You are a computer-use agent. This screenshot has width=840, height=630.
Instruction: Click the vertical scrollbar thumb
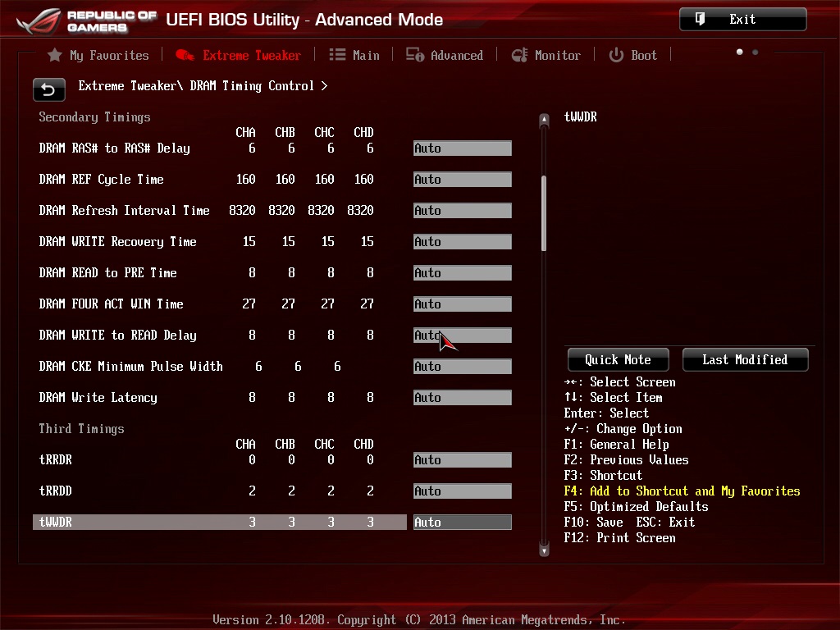point(545,213)
